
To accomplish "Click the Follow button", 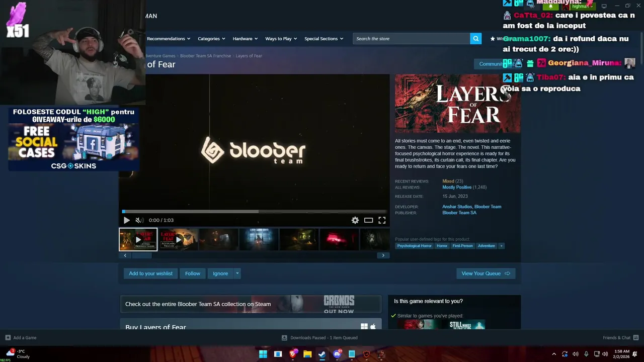I will click(x=192, y=274).
